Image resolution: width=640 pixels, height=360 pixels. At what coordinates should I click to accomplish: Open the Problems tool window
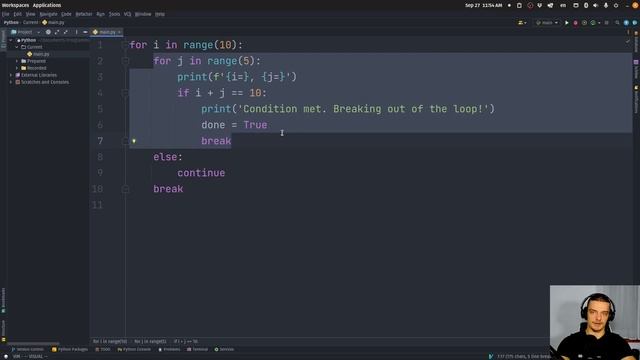[169, 349]
